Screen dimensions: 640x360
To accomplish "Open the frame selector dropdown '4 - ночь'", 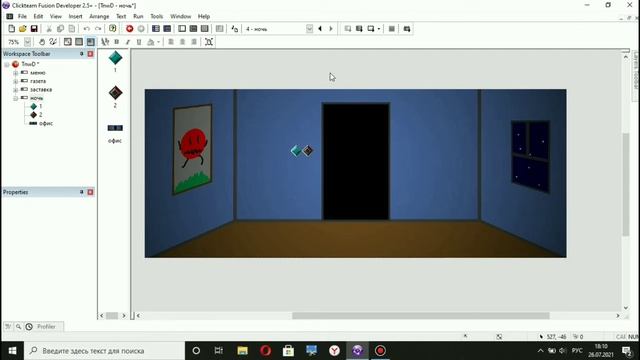I will tap(309, 29).
